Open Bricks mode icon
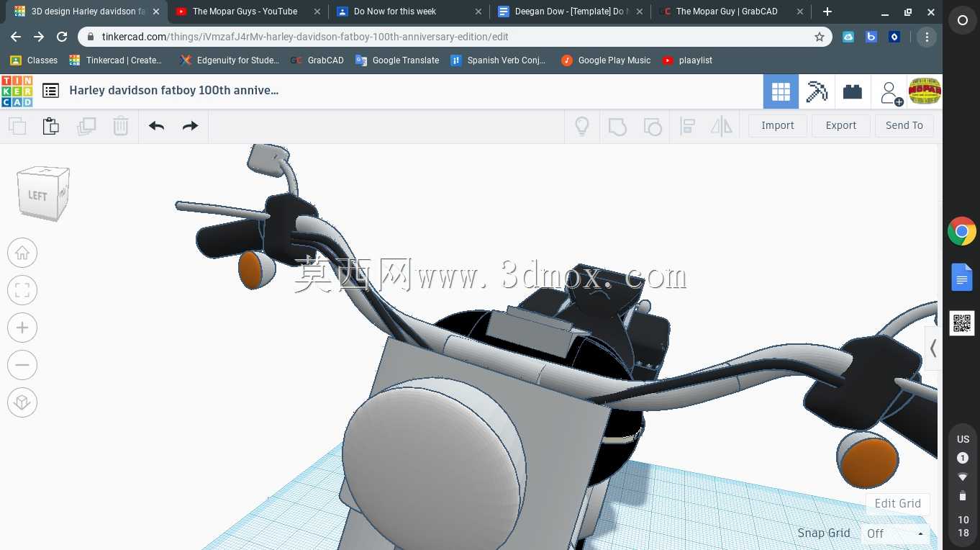 point(853,91)
